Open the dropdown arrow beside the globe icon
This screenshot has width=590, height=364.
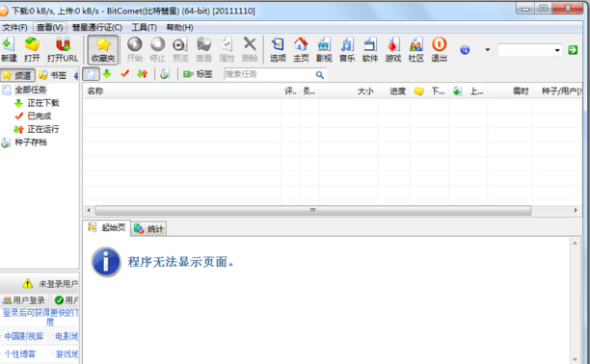click(487, 50)
